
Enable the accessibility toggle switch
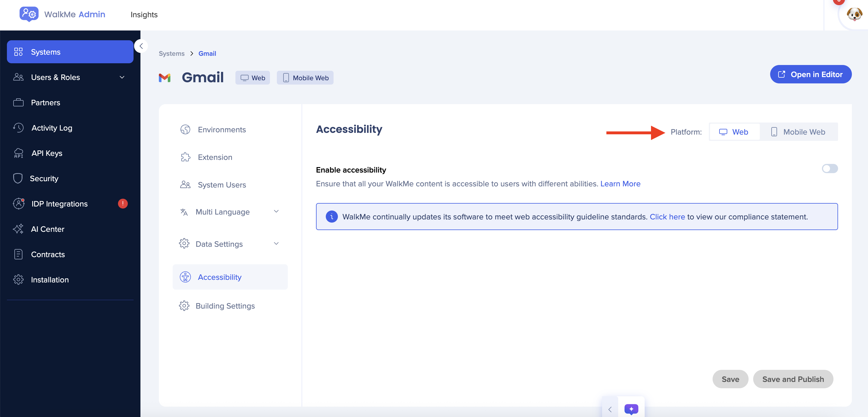click(830, 169)
